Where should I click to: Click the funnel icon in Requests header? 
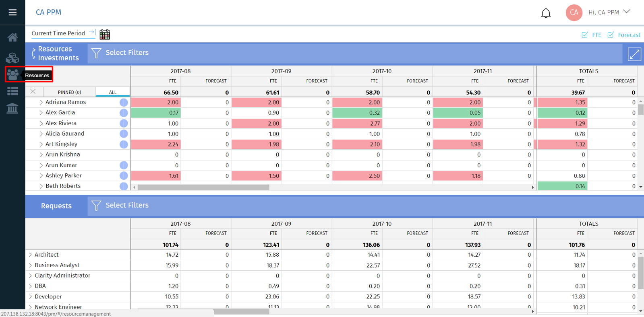click(96, 206)
